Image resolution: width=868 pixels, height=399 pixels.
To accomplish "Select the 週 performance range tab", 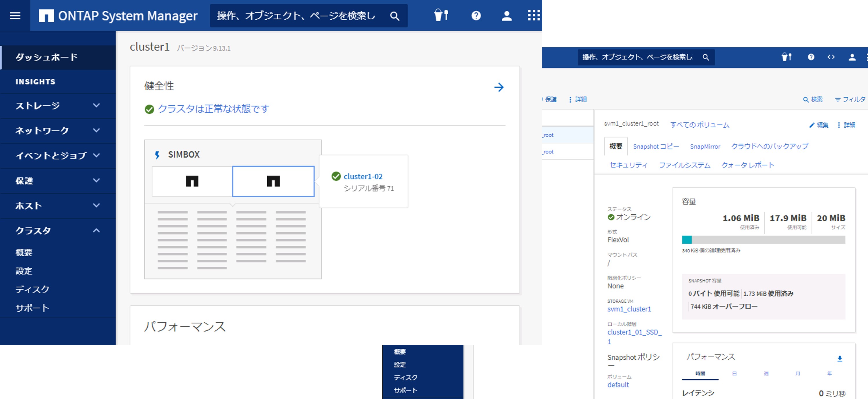I will pyautogui.click(x=766, y=374).
